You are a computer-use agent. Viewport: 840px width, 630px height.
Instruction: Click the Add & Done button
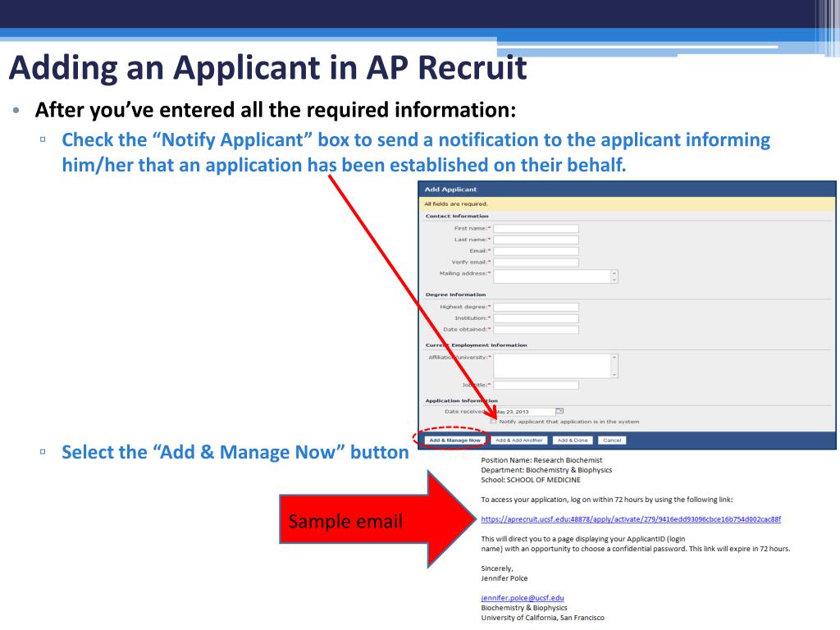point(572,441)
